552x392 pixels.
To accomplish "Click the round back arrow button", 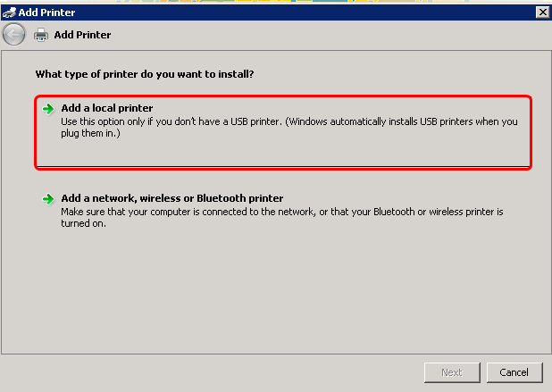I will [13, 35].
